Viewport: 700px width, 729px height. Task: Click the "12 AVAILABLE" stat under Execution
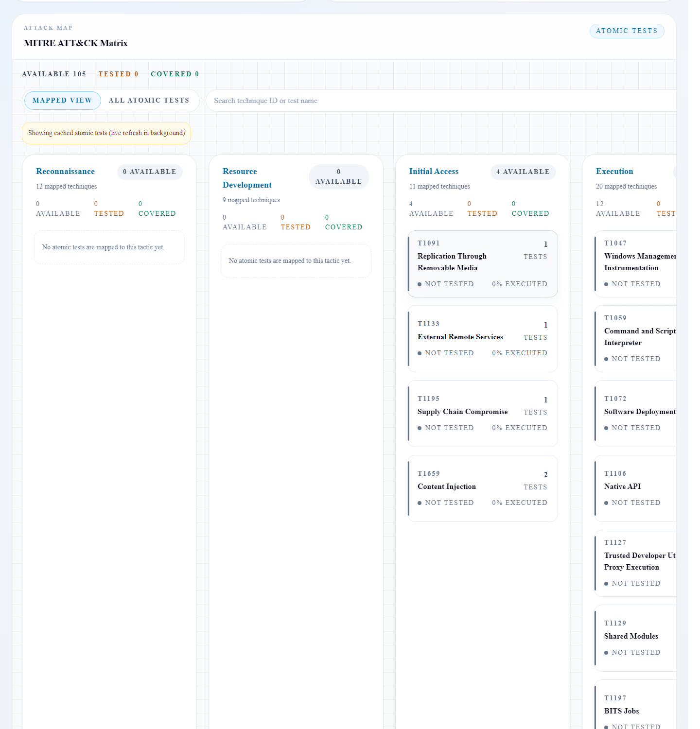(x=618, y=209)
